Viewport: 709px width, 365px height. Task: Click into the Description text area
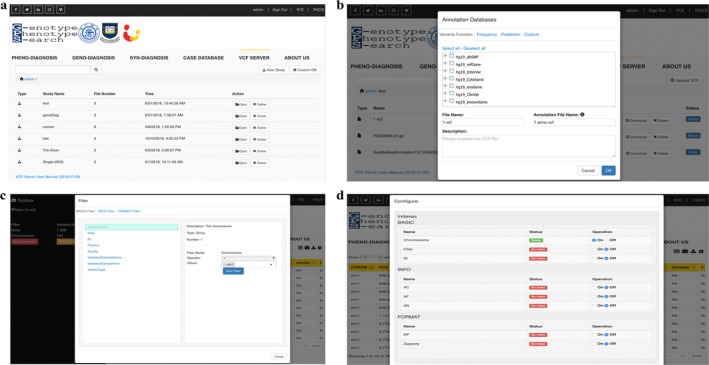(x=529, y=146)
